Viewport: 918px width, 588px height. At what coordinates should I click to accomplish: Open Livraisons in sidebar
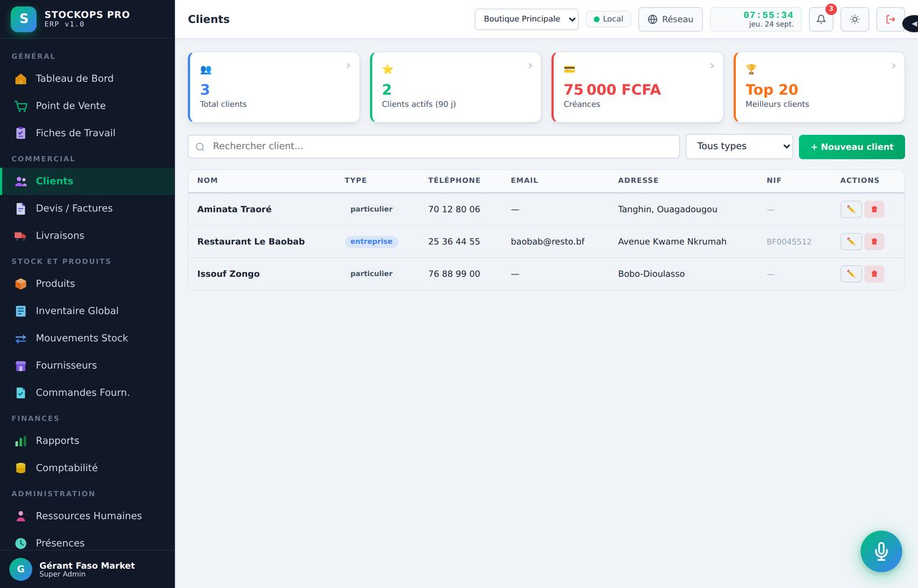coord(87,235)
